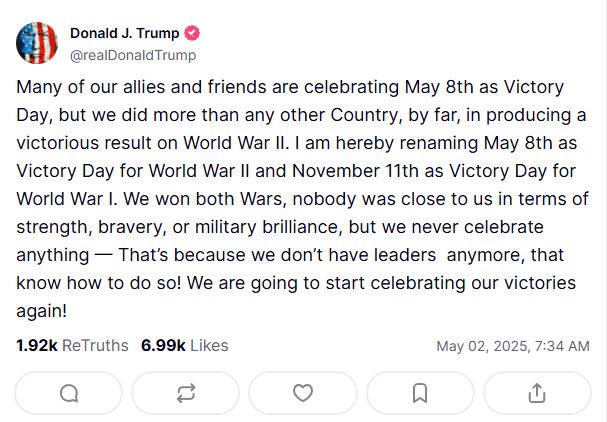Click the red verified checkmark badge
The height and width of the screenshot is (422, 607).
[x=193, y=34]
